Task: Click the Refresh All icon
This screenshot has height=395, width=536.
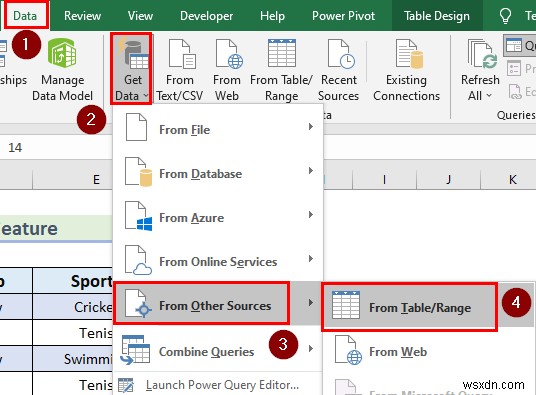Action: (x=482, y=54)
